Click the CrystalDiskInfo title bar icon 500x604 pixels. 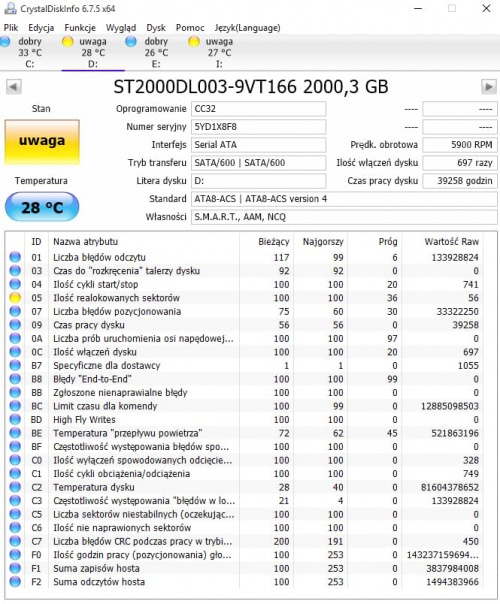10,8
